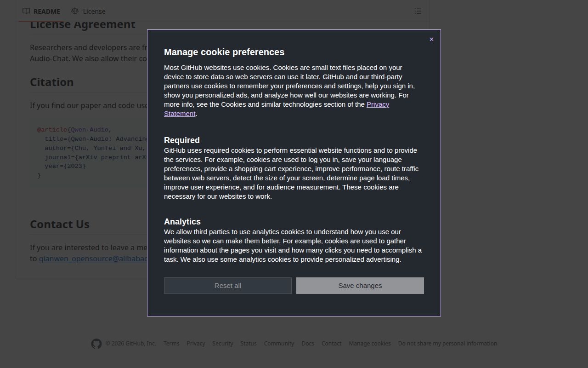Open the Contact footer link
The height and width of the screenshot is (368, 588).
(331, 344)
